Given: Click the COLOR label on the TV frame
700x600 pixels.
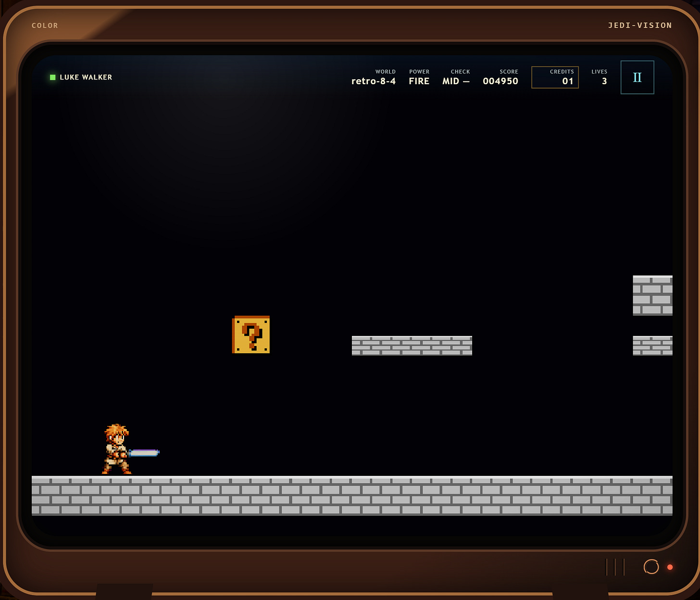Looking at the screenshot, I should pyautogui.click(x=45, y=26).
